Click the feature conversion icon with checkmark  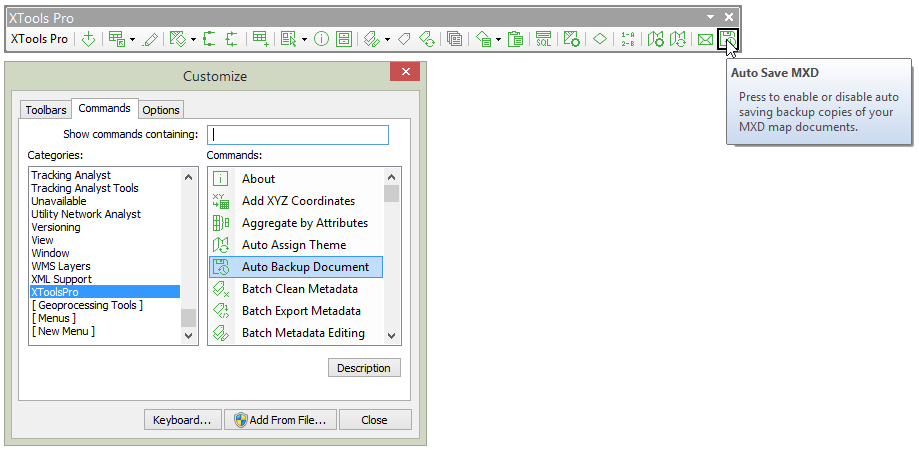pos(178,39)
